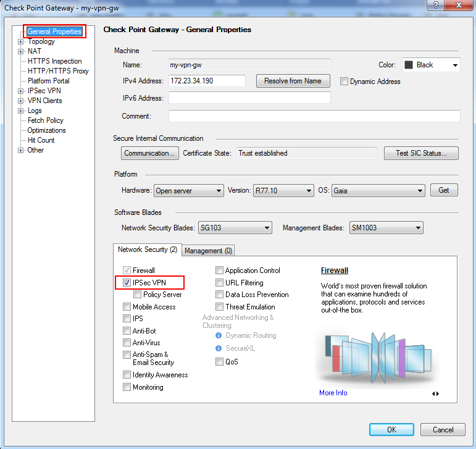Open the Management Blades SM1003 dropdown
Viewport: 476px width, 449px height.
386,228
